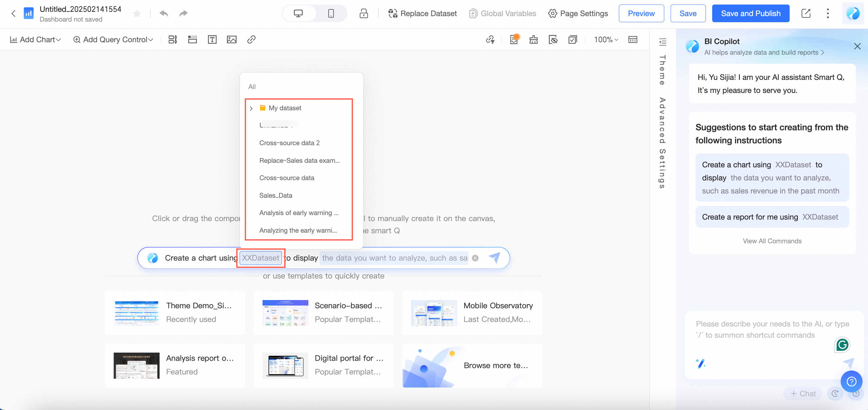This screenshot has height=410, width=868.
Task: Open Mobile Observatory template thumbnail
Action: (x=434, y=313)
